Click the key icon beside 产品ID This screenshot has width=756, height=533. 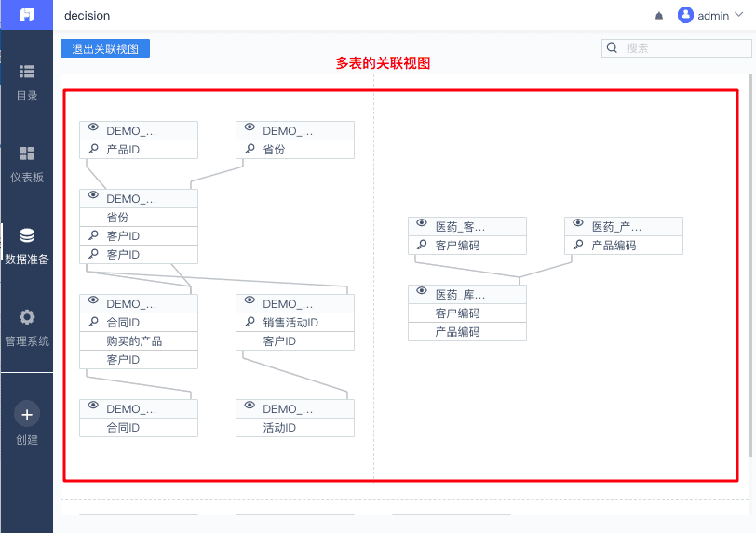click(93, 149)
